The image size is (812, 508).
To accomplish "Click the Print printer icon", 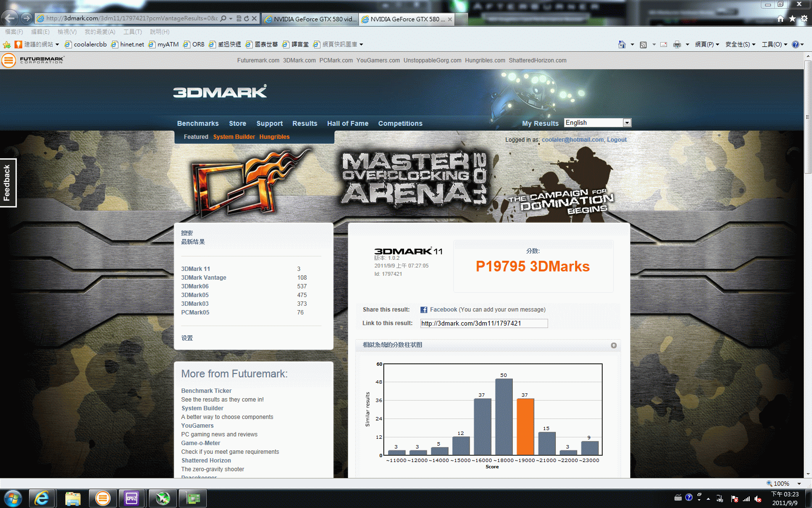I will tap(677, 45).
